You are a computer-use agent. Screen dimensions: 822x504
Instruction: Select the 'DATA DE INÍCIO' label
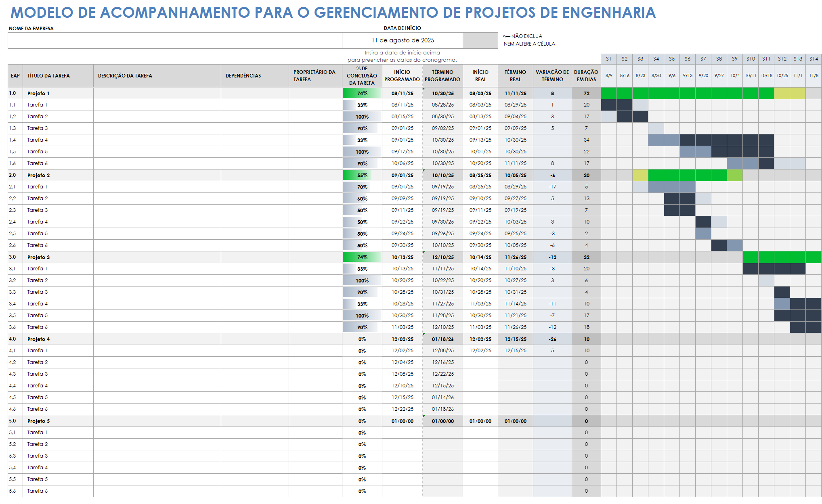tap(402, 28)
